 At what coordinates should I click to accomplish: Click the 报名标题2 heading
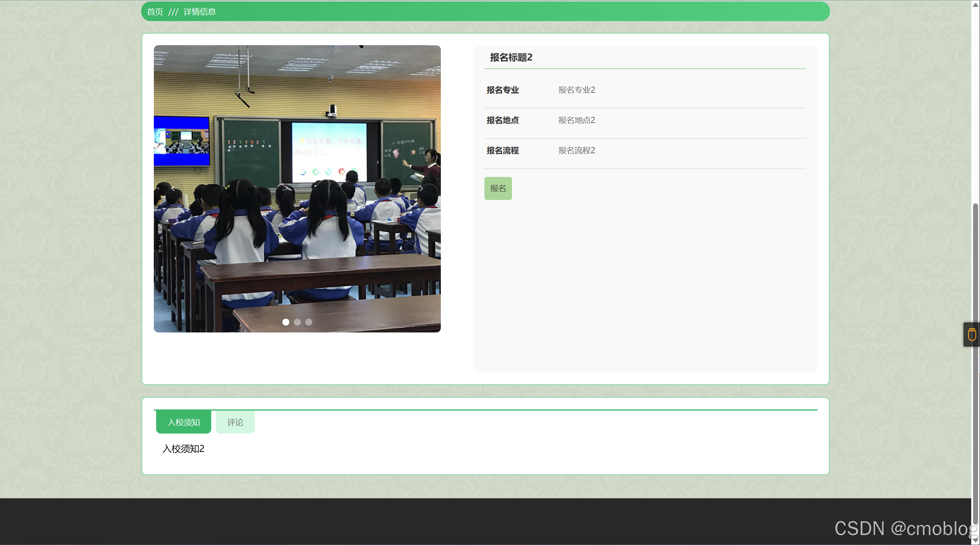[511, 57]
